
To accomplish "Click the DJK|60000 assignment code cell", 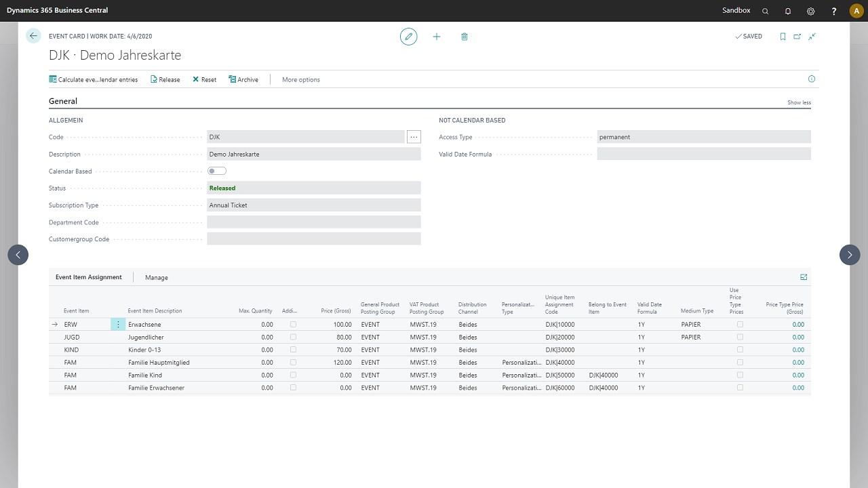I will tap(560, 388).
